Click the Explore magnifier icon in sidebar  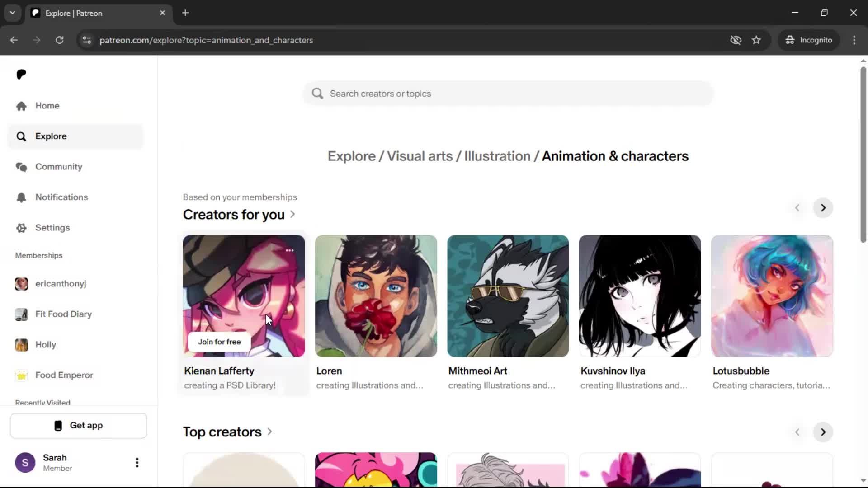21,136
